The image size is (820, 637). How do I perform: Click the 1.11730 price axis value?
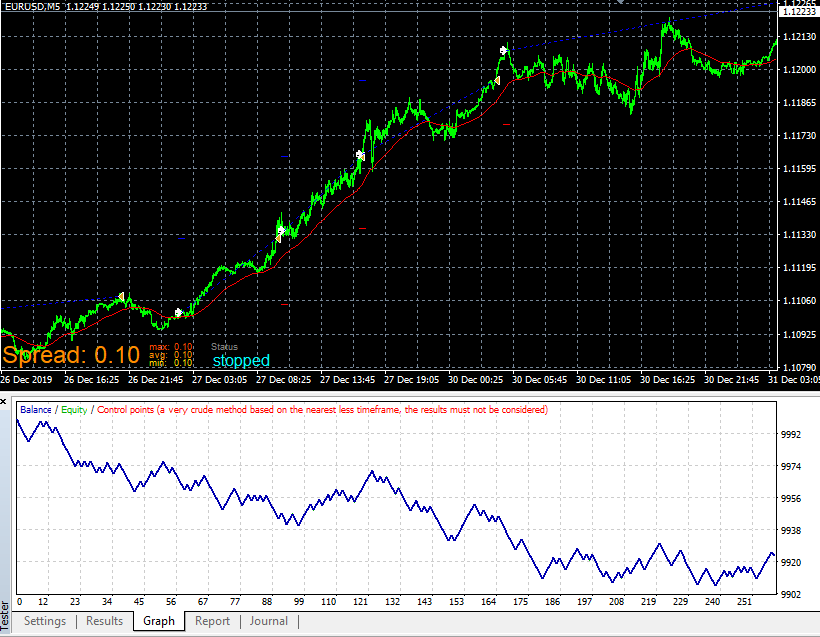[x=799, y=135]
